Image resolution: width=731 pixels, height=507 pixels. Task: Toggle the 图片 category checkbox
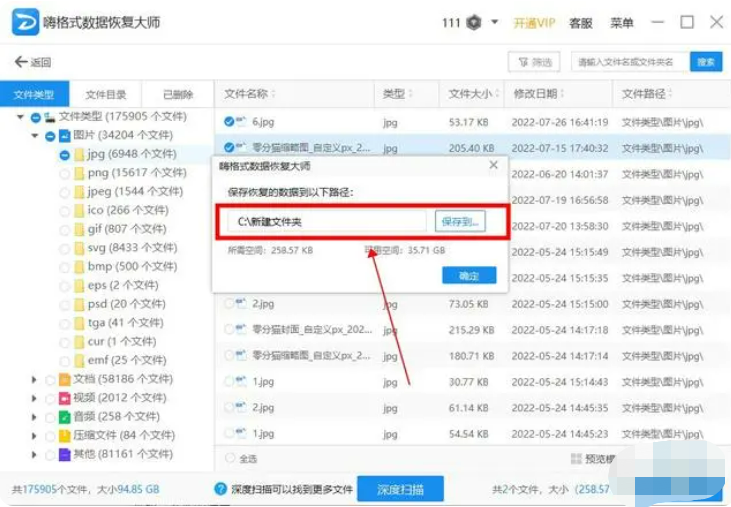click(x=50, y=137)
